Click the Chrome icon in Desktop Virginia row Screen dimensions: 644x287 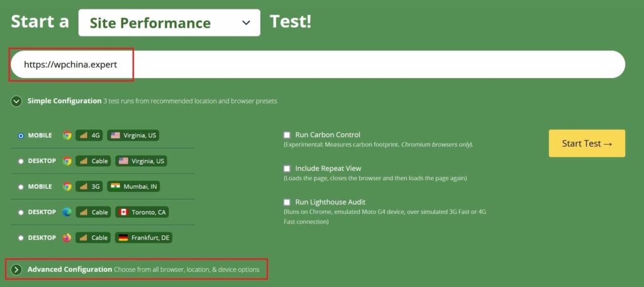[x=67, y=160]
